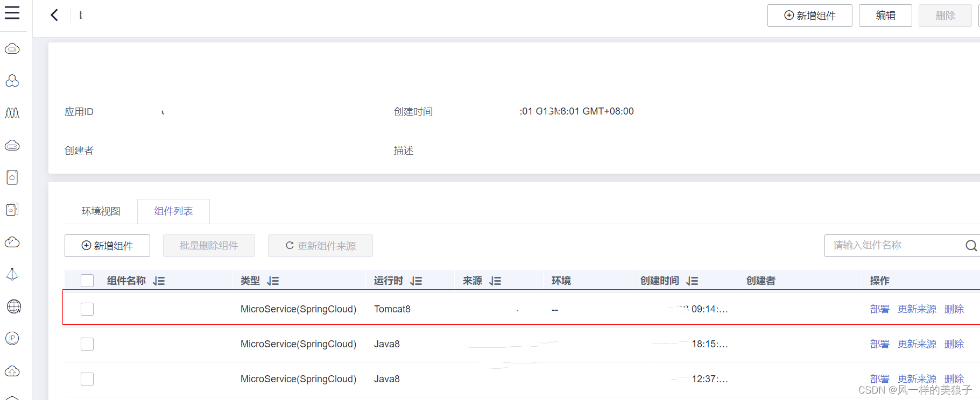Image resolution: width=980 pixels, height=400 pixels.
Task: Click the 批量删除组件 button
Action: 209,246
